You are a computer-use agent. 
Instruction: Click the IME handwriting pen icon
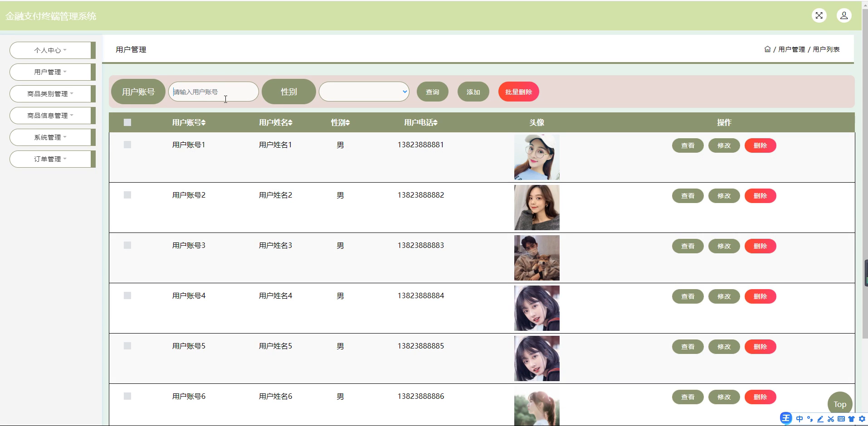820,419
